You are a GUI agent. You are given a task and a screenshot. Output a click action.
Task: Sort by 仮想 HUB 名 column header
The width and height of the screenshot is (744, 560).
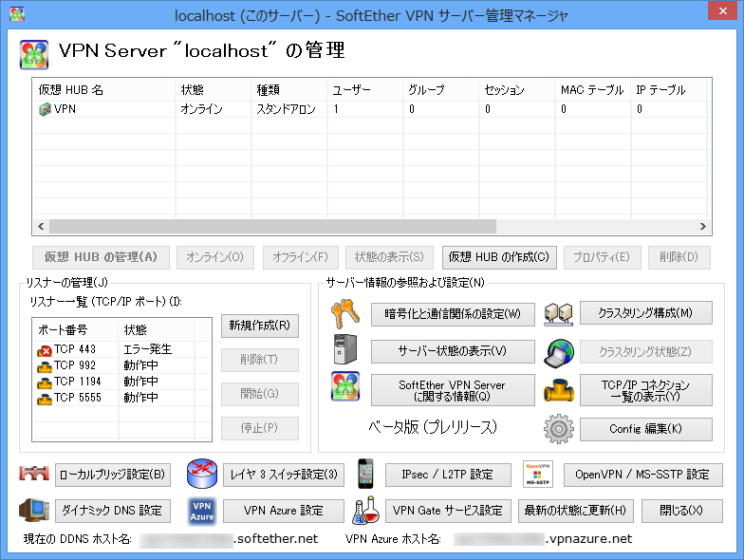103,89
